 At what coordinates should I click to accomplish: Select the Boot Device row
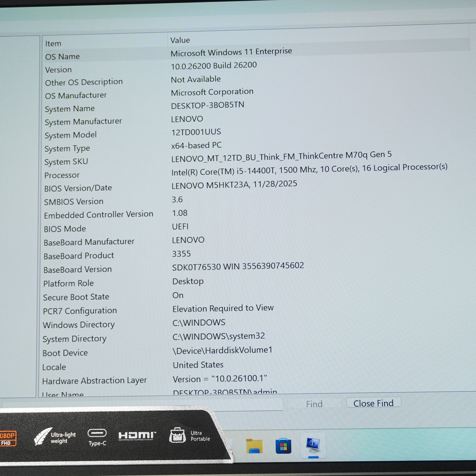coord(65,353)
